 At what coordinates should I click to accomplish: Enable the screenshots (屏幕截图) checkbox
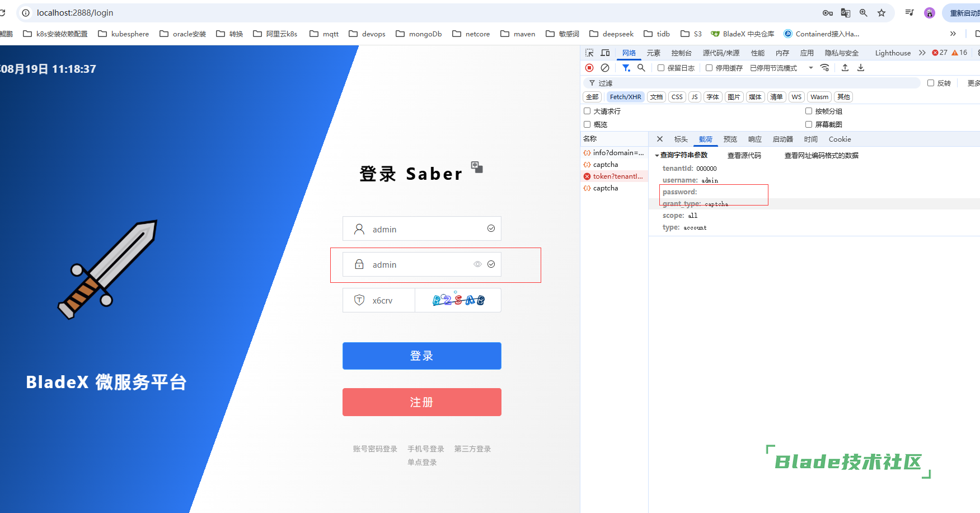[x=809, y=124]
